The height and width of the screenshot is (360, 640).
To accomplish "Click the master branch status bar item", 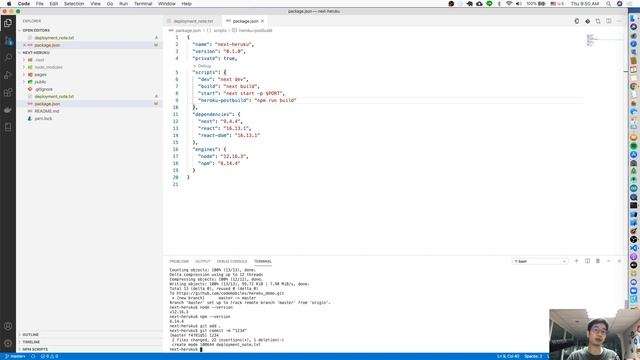I will 15,356.
